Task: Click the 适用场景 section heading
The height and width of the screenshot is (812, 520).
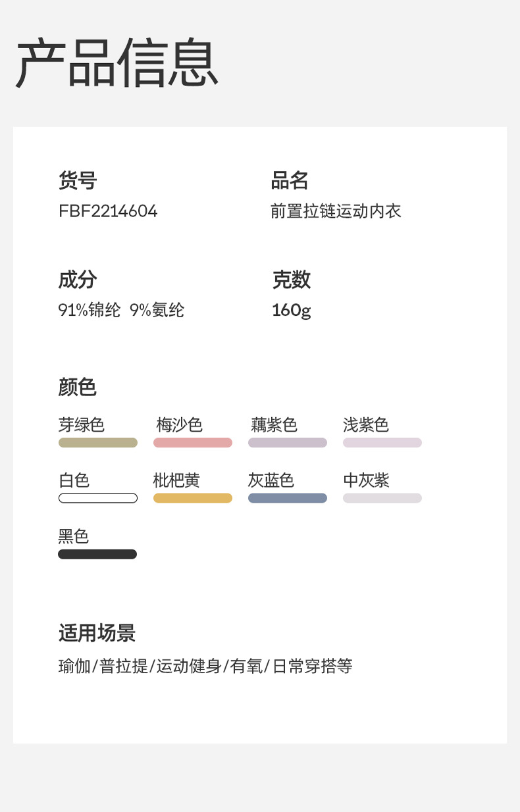Action: click(x=97, y=633)
